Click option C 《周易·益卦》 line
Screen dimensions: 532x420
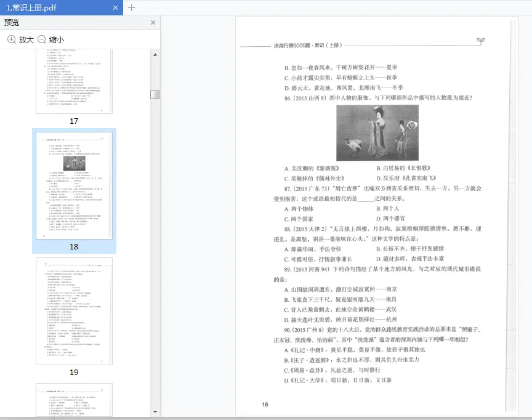(x=332, y=370)
